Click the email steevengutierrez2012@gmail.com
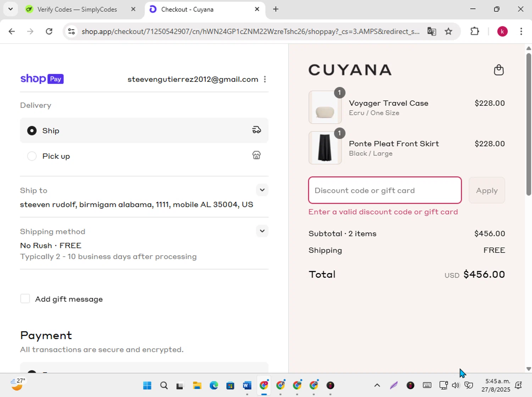The height and width of the screenshot is (397, 532). coord(193,79)
